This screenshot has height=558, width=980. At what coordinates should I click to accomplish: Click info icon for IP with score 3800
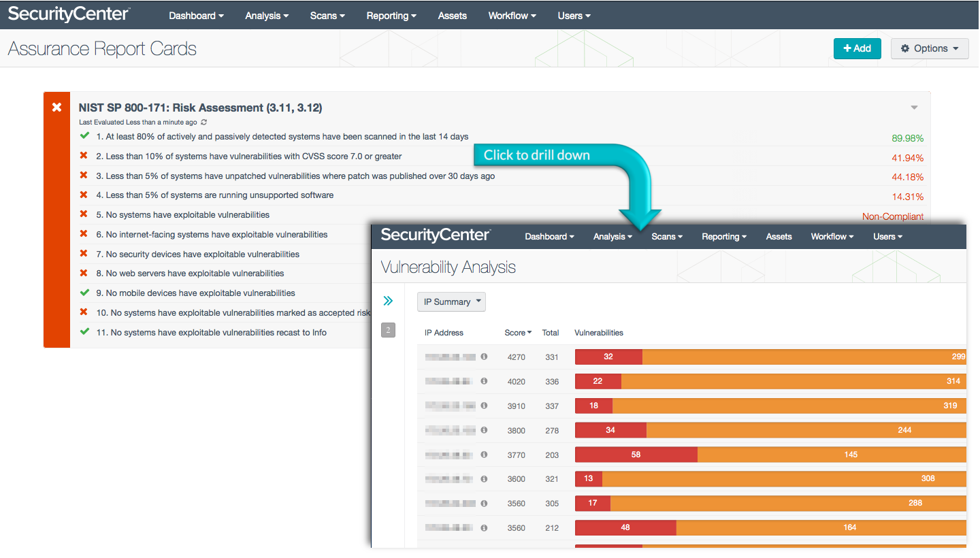484,430
